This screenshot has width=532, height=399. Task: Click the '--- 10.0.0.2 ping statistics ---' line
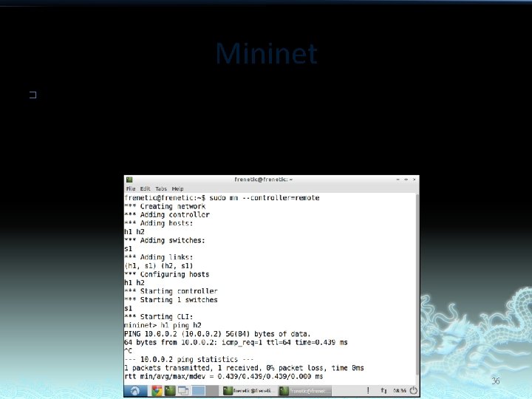(189, 360)
